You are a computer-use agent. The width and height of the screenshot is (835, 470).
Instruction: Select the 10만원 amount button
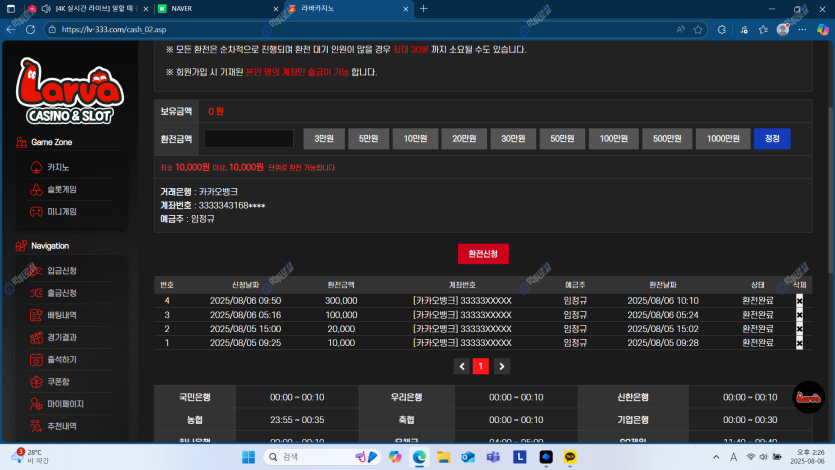coord(412,139)
